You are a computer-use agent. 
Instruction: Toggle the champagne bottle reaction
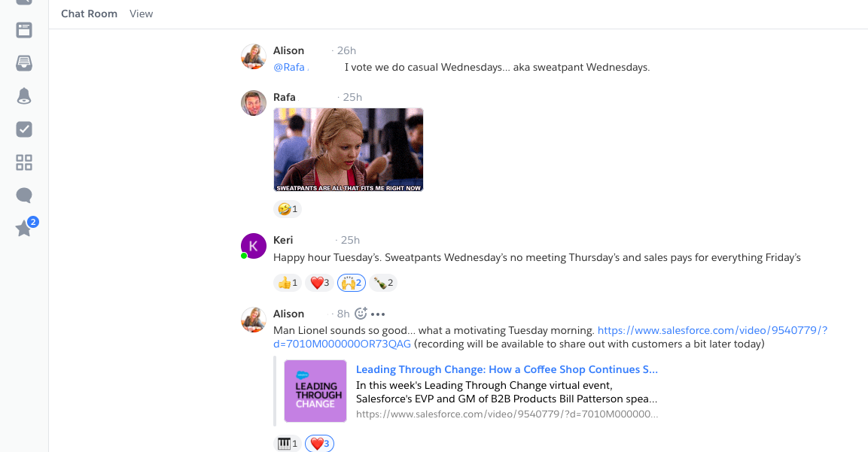(383, 283)
